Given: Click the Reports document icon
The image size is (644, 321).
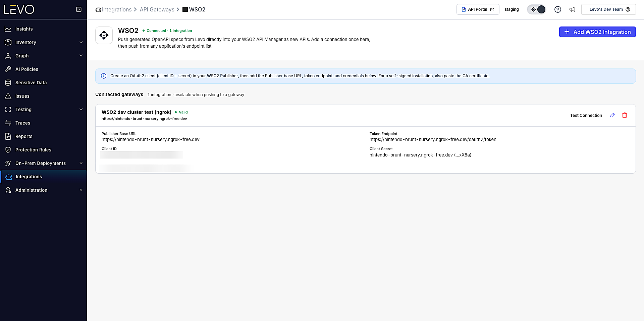Looking at the screenshot, I should coord(8,136).
